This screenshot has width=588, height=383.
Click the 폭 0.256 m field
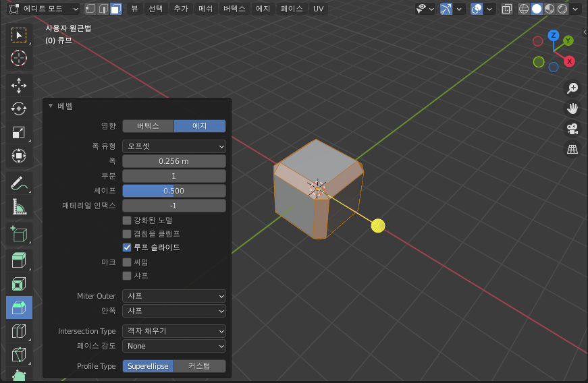pyautogui.click(x=174, y=161)
